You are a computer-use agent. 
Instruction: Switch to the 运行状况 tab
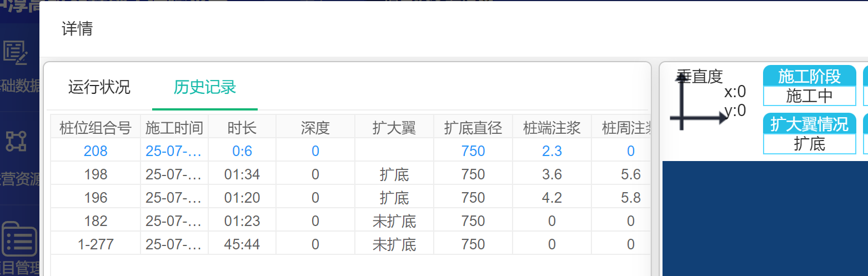coord(99,87)
